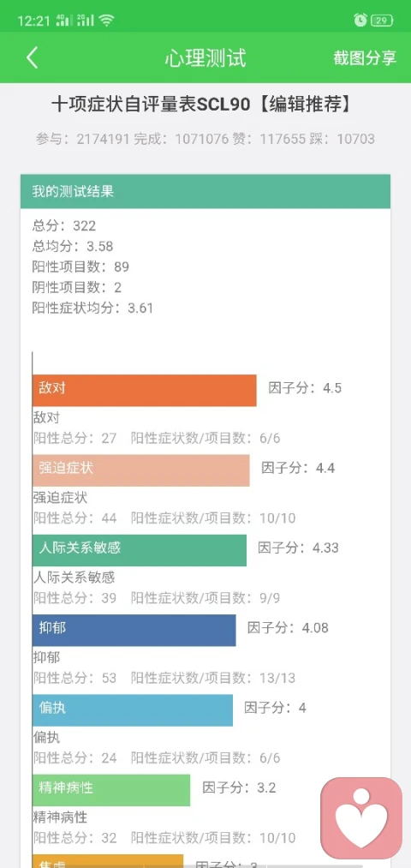Select the 心理测试 header title
This screenshot has height=868, width=411.
[x=205, y=58]
